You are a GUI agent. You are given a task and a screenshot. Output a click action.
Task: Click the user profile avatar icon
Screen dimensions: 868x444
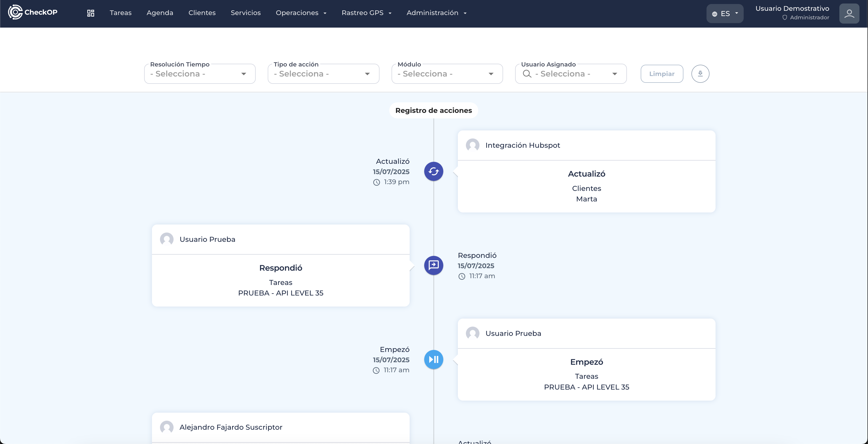[849, 14]
